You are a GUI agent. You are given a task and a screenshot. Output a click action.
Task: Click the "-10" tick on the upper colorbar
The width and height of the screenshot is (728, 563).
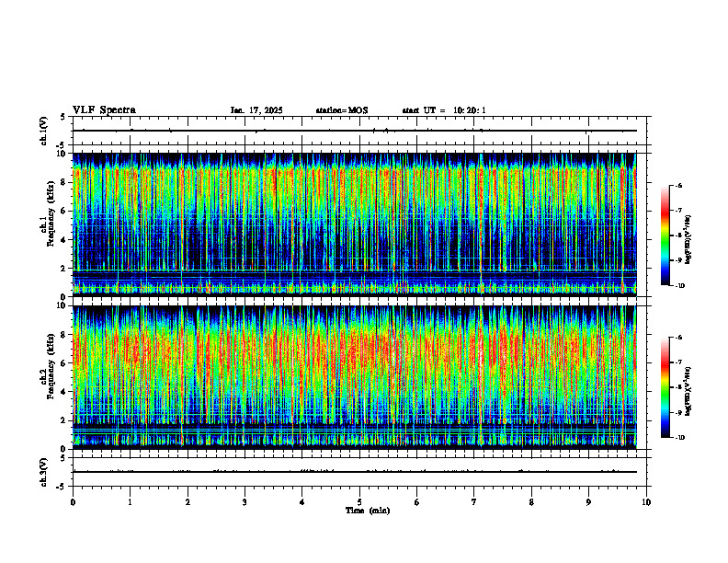pos(679,286)
